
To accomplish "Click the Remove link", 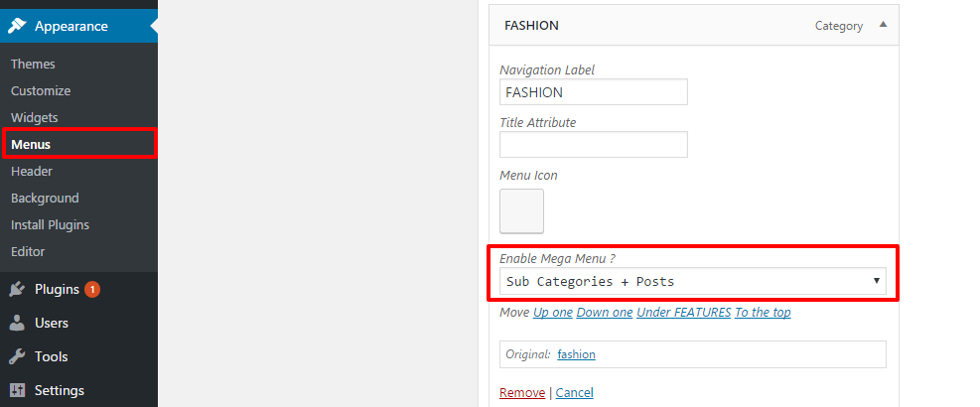I will click(522, 393).
